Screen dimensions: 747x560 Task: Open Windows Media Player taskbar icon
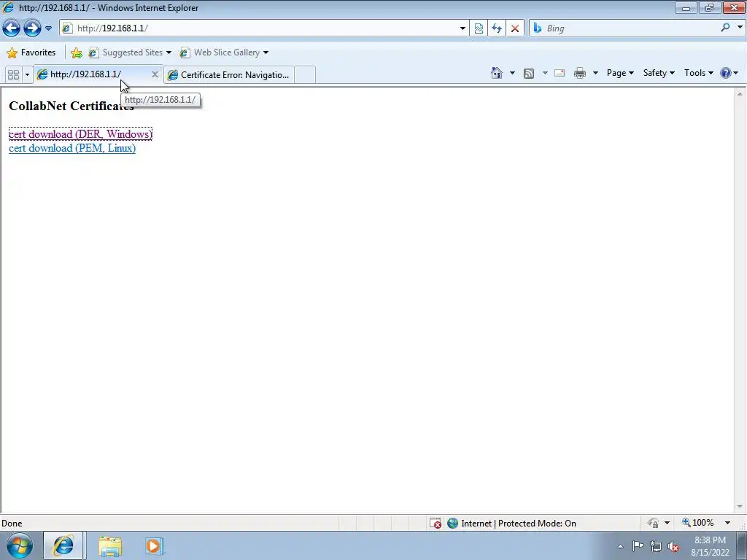click(x=154, y=545)
